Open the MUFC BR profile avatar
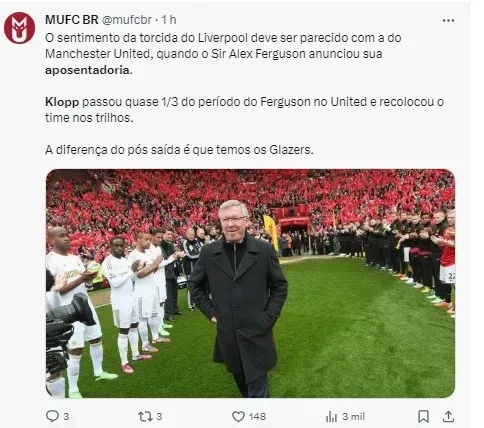This screenshot has width=484, height=428. click(x=19, y=28)
